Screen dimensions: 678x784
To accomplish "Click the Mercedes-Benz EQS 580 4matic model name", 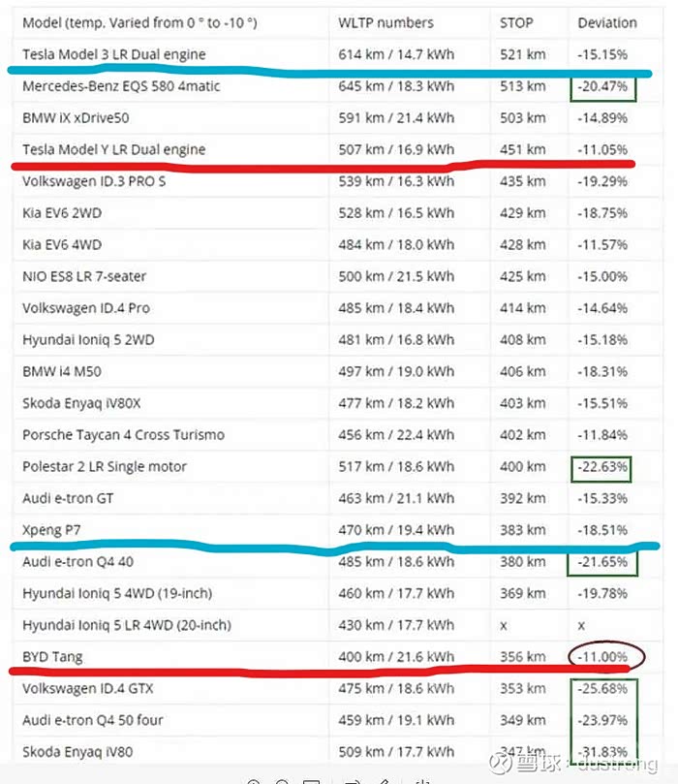I will [121, 86].
